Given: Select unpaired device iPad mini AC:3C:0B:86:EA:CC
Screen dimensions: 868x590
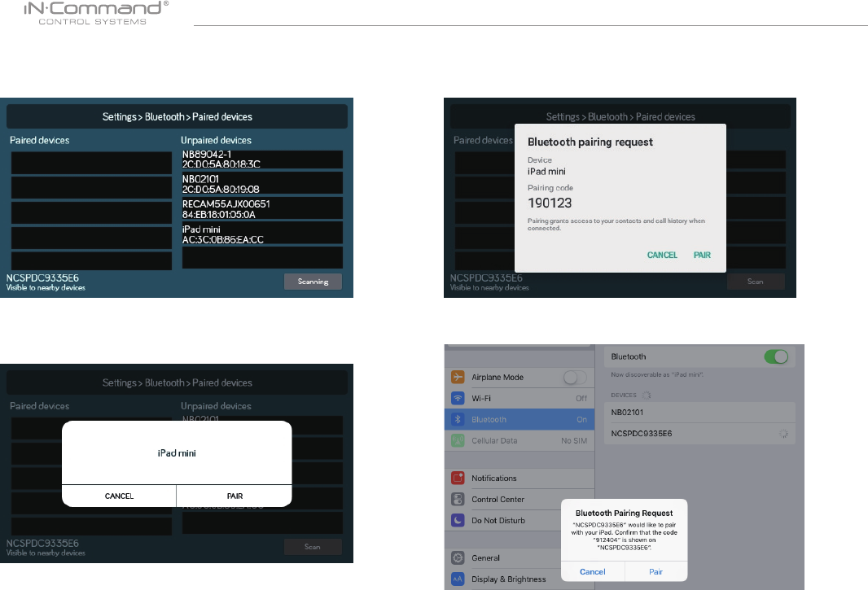Looking at the screenshot, I should 262,234.
